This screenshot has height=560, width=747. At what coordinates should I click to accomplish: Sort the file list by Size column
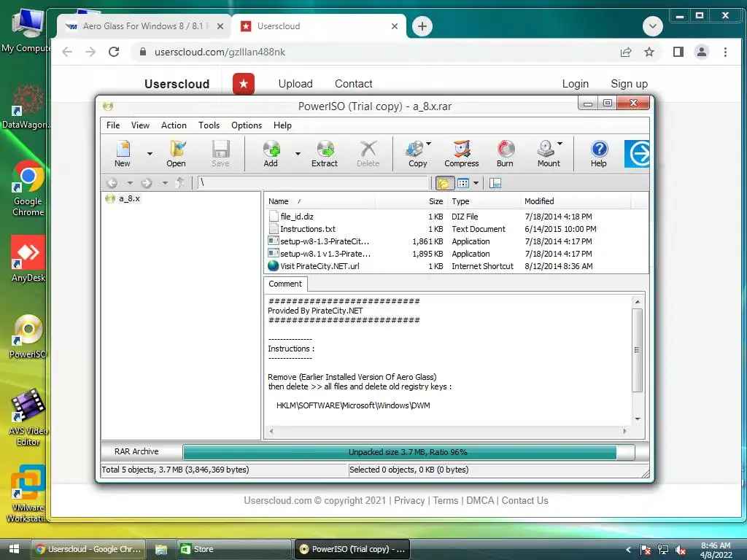click(x=411, y=201)
